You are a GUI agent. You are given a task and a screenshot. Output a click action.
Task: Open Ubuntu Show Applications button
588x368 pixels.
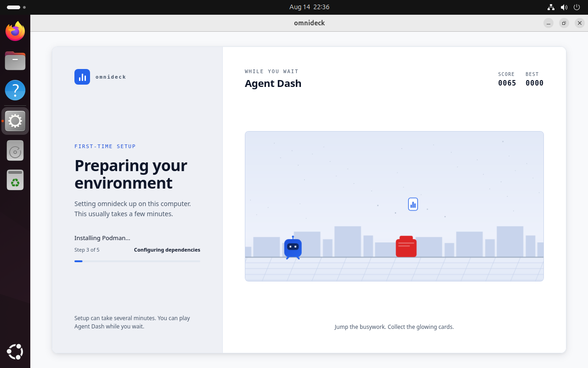[x=15, y=352]
